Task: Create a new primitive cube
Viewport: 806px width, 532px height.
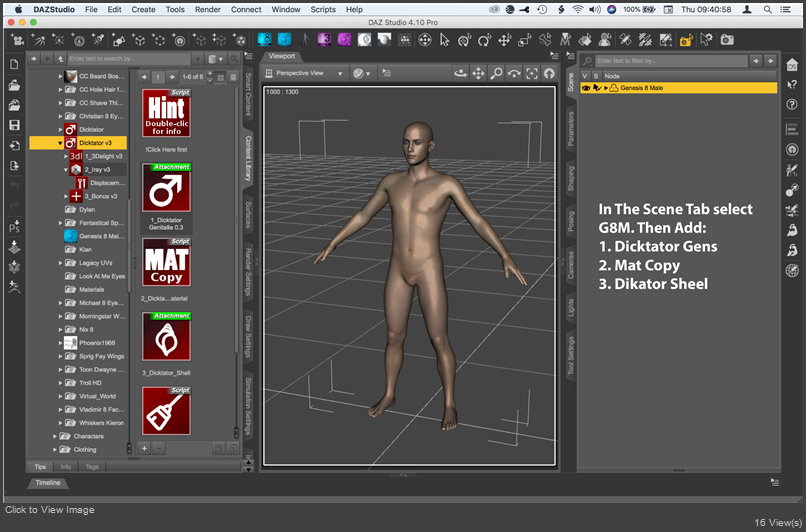Action: pyautogui.click(x=139, y=40)
